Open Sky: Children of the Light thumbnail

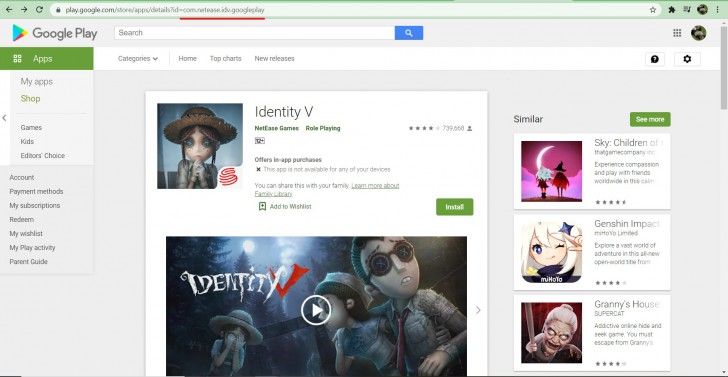click(x=551, y=171)
